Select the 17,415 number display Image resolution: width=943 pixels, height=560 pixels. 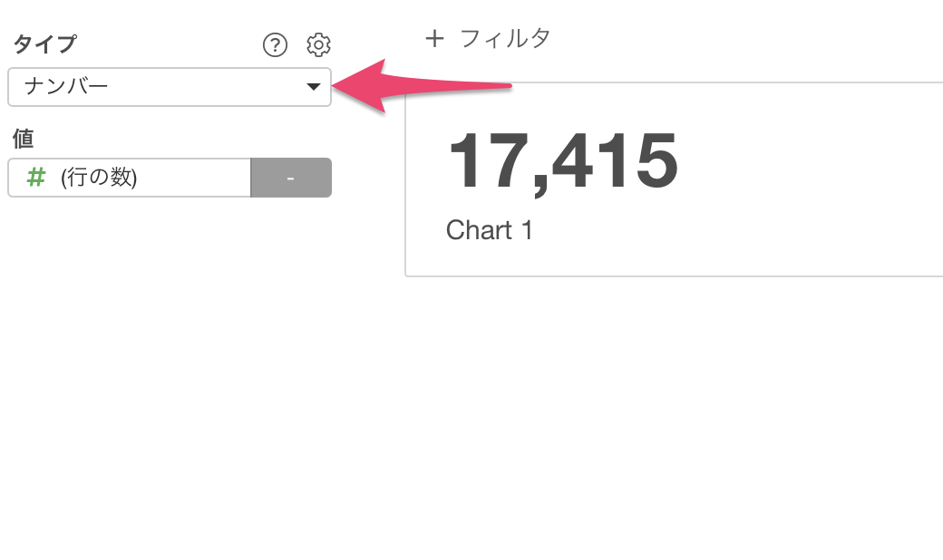[563, 161]
